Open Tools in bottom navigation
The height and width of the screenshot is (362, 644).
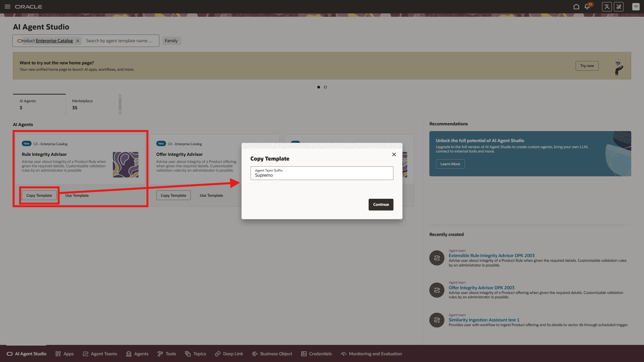(x=167, y=354)
